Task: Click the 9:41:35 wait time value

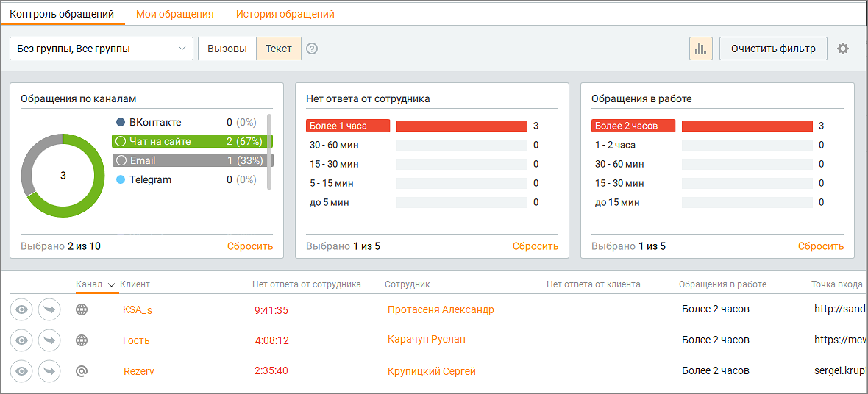Action: click(x=271, y=310)
